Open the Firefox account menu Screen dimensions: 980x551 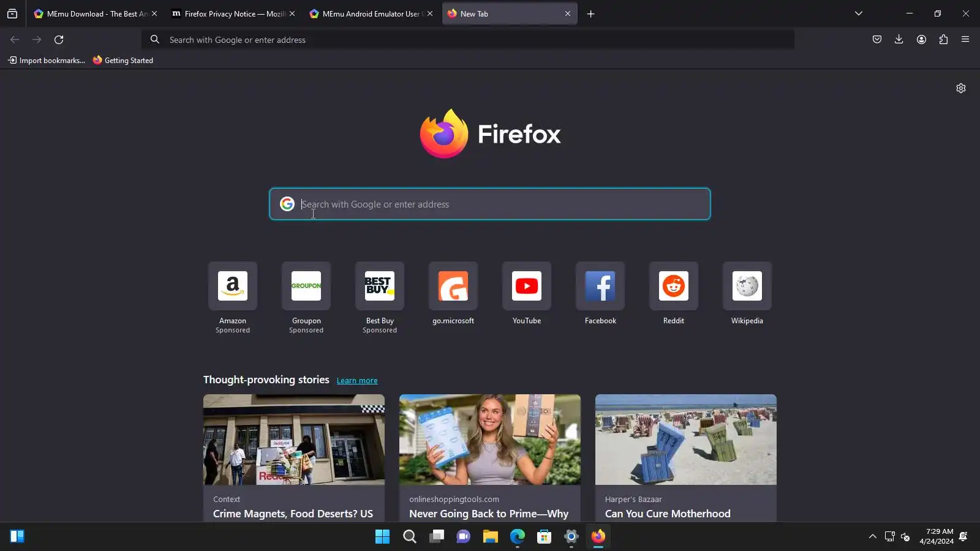coord(921,40)
